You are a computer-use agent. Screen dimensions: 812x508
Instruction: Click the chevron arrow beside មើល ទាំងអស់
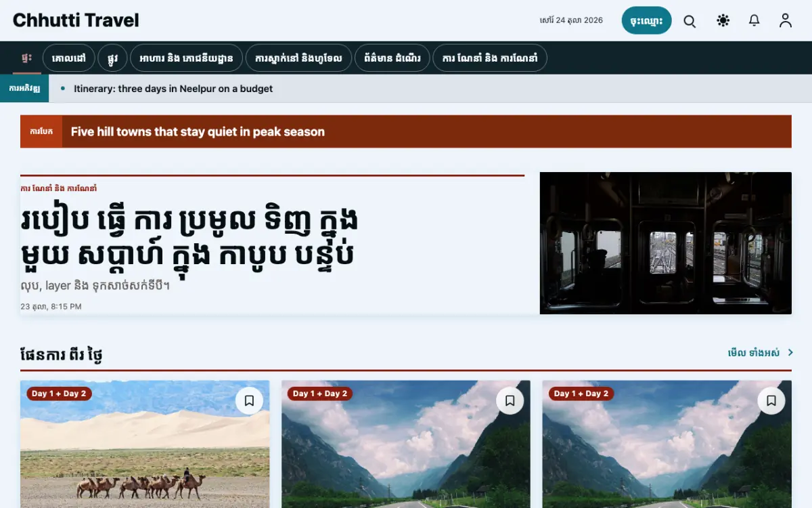(790, 353)
